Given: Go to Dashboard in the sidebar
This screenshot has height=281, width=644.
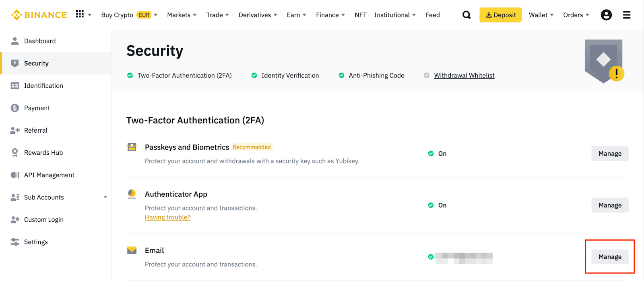Looking at the screenshot, I should click(40, 41).
